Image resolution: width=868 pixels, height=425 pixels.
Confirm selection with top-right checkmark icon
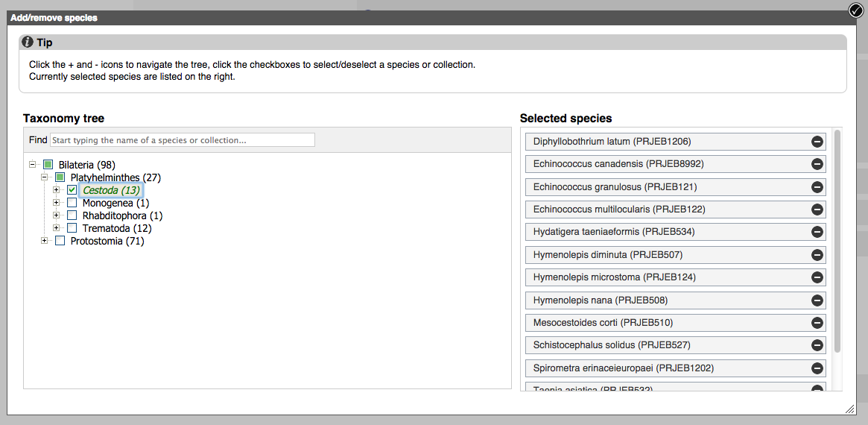click(855, 10)
